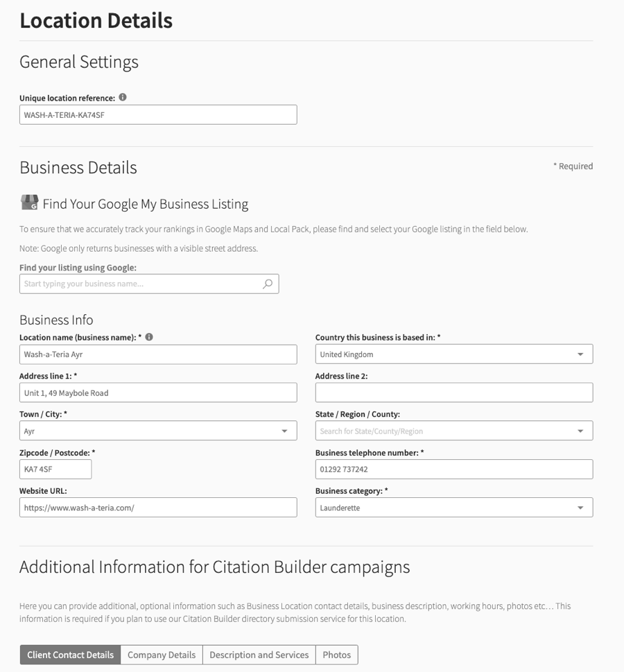The image size is (624, 672).
Task: Click info icon beside Unique location reference
Action: pyautogui.click(x=123, y=98)
